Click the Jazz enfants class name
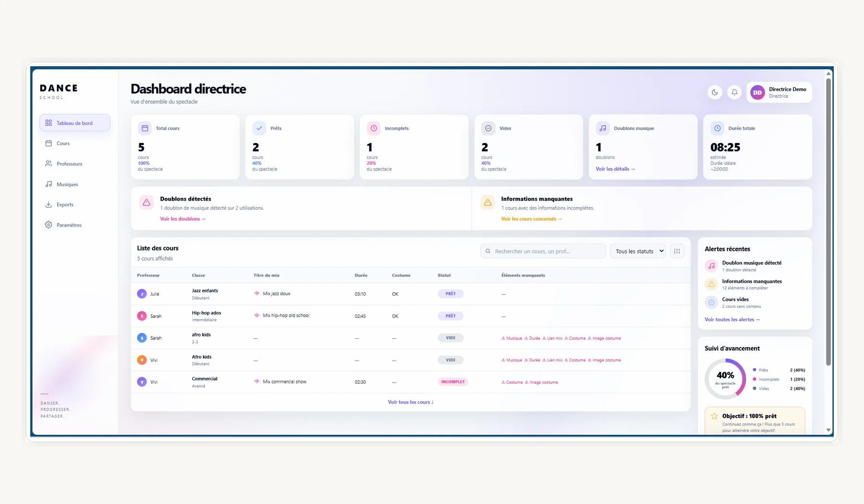 pos(205,291)
